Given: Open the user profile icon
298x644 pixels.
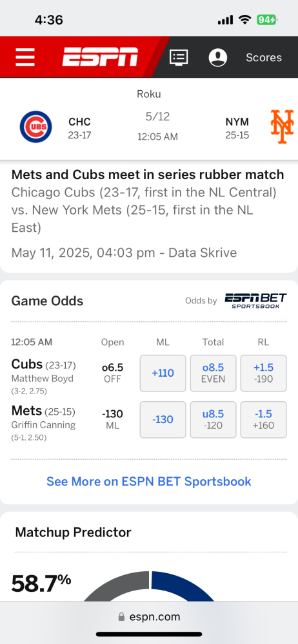Looking at the screenshot, I should [x=218, y=57].
